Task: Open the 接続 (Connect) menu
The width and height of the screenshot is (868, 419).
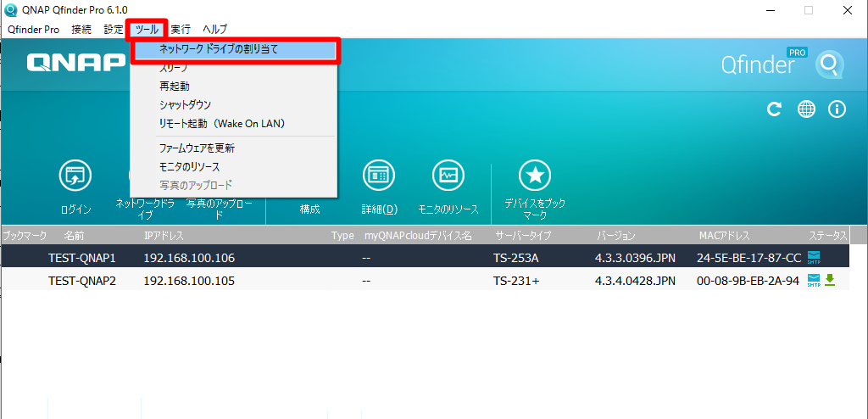Action: point(81,30)
